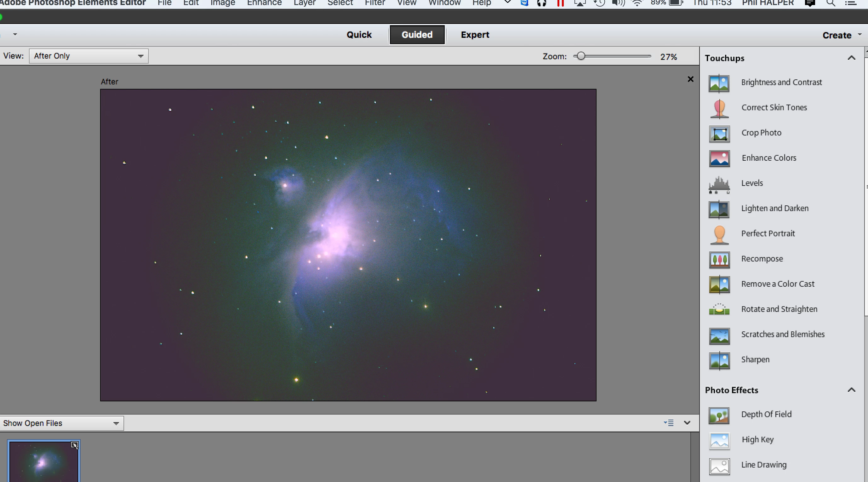
Task: Open the photo bin options list icon
Action: coord(669,423)
